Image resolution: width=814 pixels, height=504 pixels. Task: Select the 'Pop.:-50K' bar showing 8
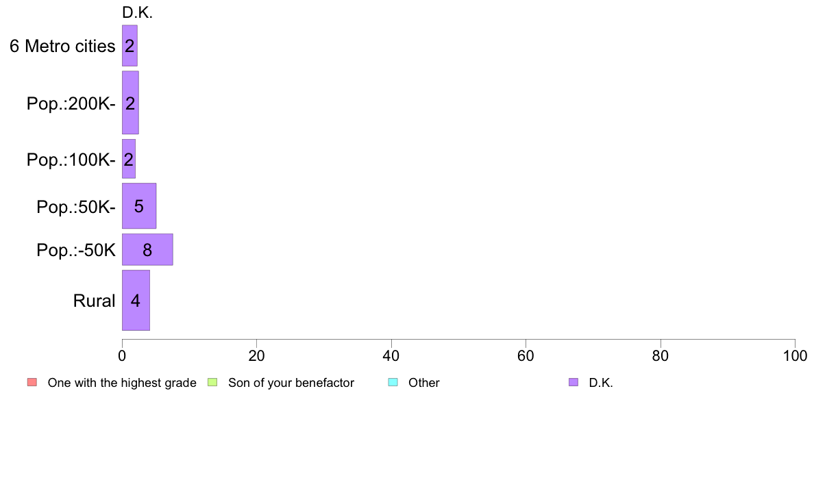pyautogui.click(x=147, y=250)
